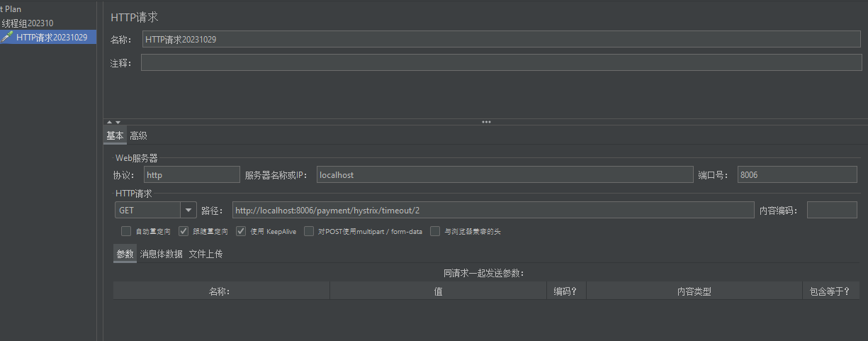Click the 路径 URL input field
The image size is (868, 341).
[x=492, y=210]
